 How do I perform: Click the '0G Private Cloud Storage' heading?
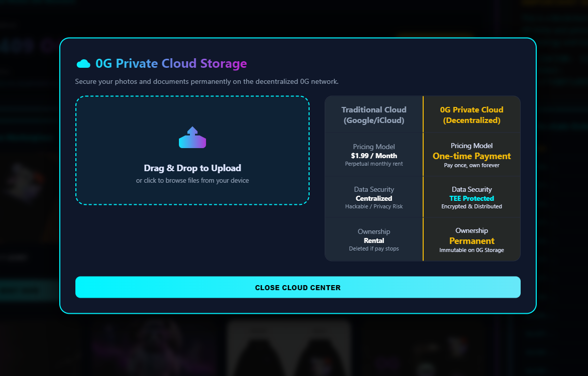(171, 63)
